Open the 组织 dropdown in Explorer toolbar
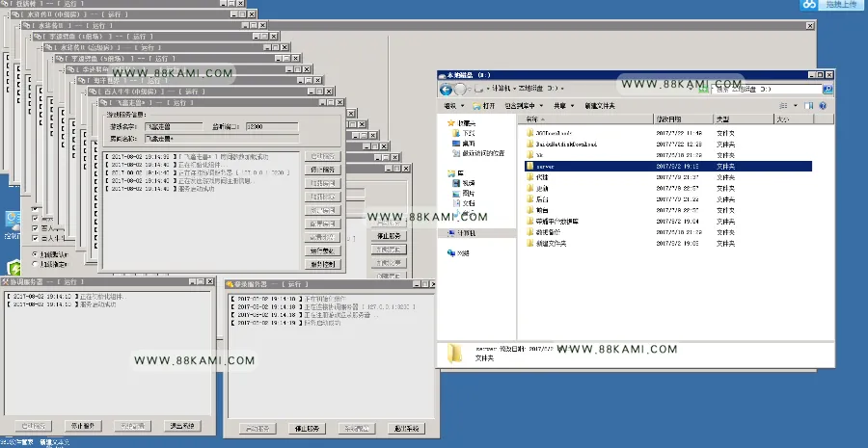This screenshot has width=868, height=448. 454,106
